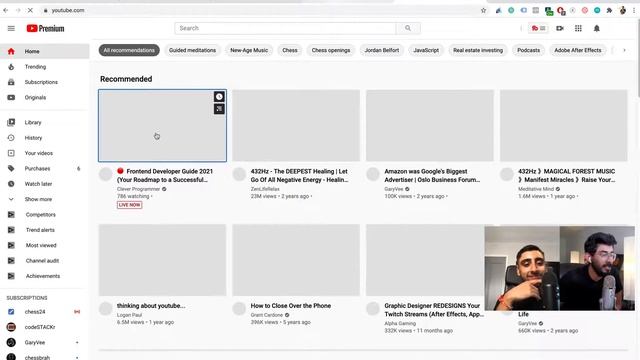The height and width of the screenshot is (360, 640).
Task: Open Graphic Designer REDESIGNS Your Twitch Streams title
Action: [x=434, y=310]
